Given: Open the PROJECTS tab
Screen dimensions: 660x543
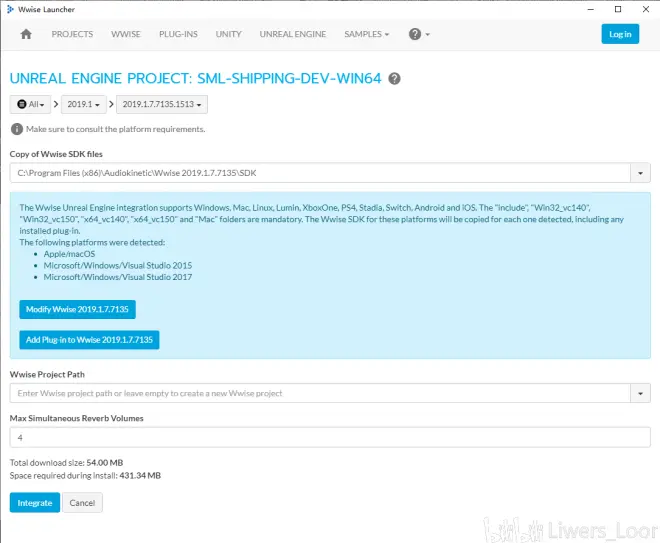Looking at the screenshot, I should click(x=72, y=34).
